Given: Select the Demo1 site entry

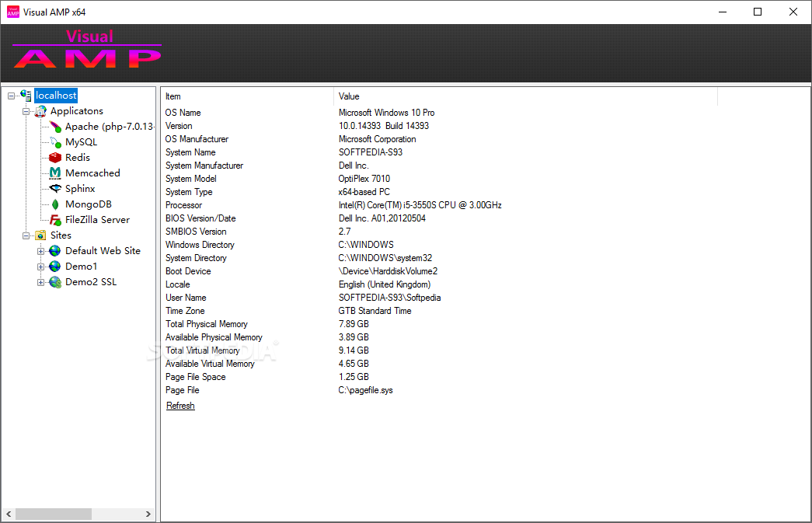Looking at the screenshot, I should click(x=81, y=266).
